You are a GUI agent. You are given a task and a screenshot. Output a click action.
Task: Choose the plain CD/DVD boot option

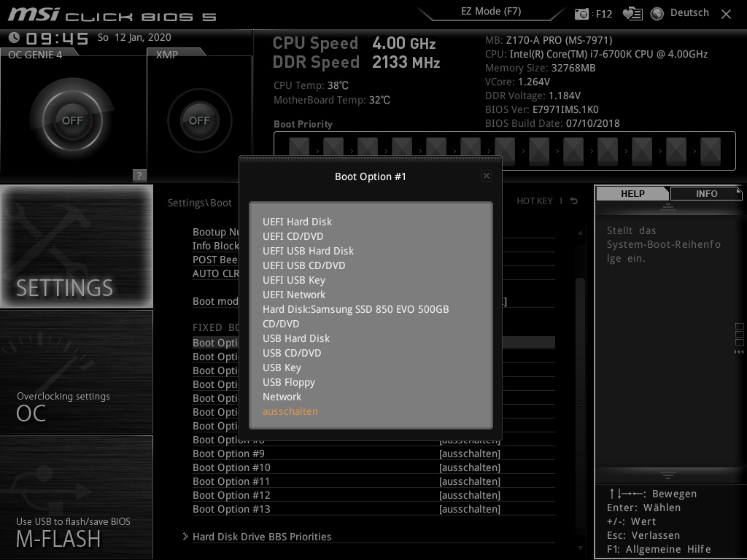281,324
